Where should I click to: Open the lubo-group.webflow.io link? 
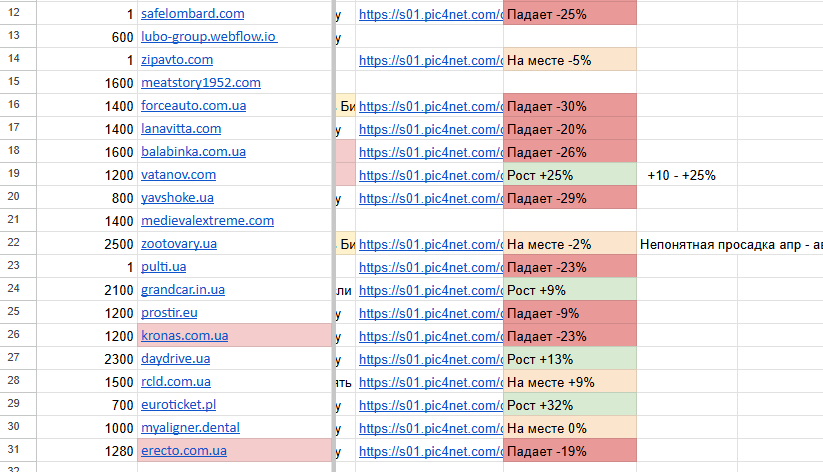209,37
